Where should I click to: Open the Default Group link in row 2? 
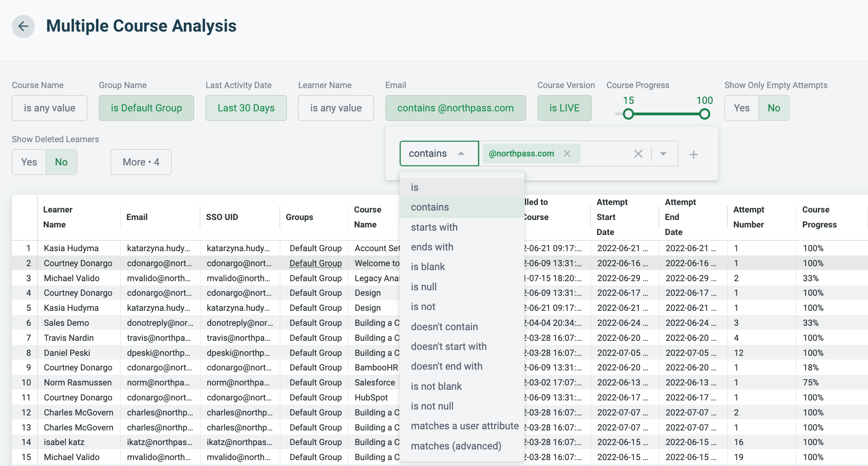pos(315,263)
